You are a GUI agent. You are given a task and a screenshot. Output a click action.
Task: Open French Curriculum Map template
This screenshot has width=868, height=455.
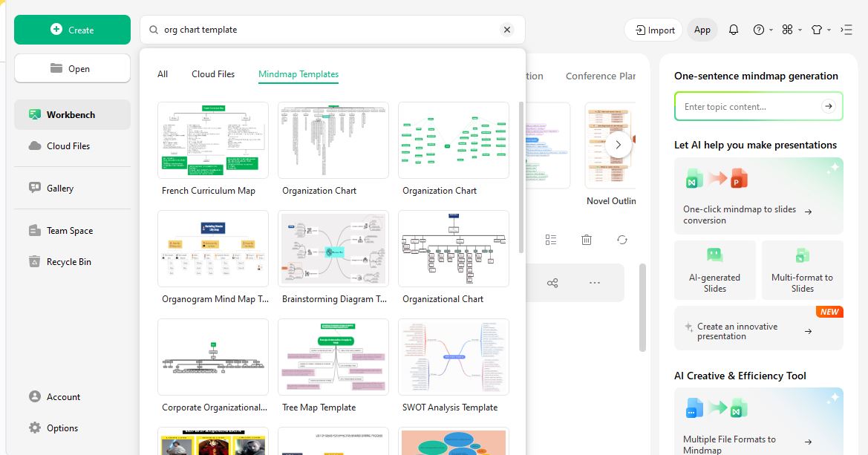coord(213,140)
